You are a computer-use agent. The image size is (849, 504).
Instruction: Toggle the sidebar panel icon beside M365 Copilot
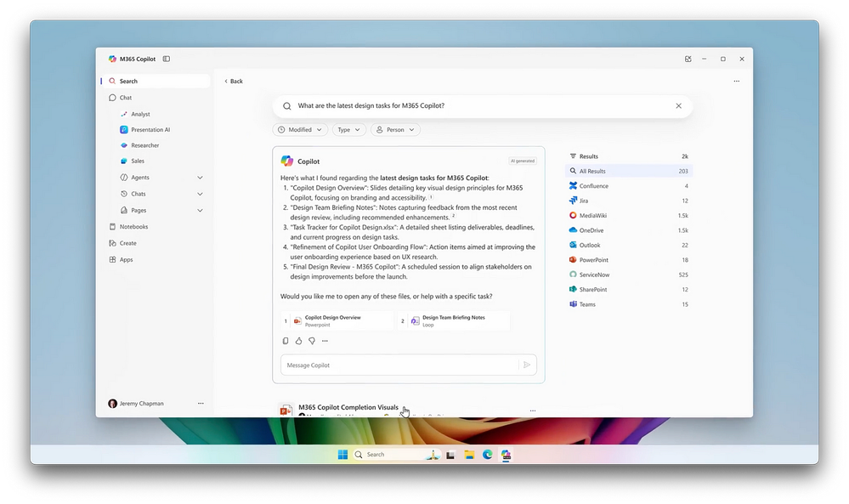point(167,59)
